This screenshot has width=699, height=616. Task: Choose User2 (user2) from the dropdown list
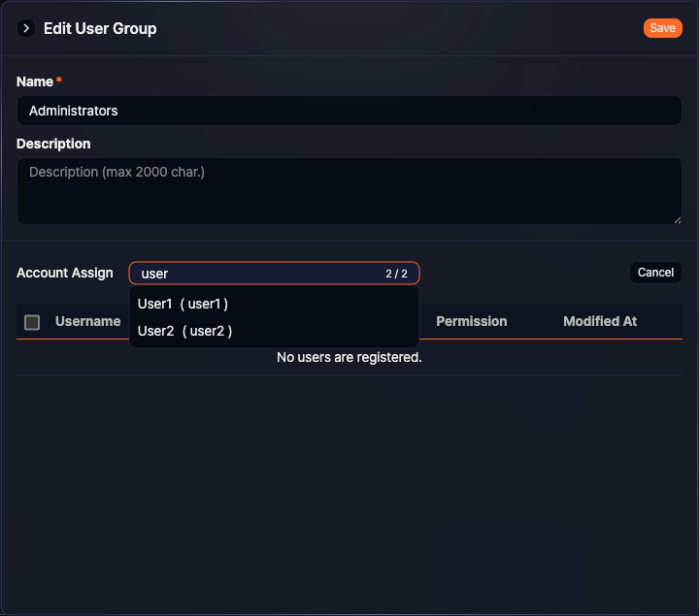point(184,331)
